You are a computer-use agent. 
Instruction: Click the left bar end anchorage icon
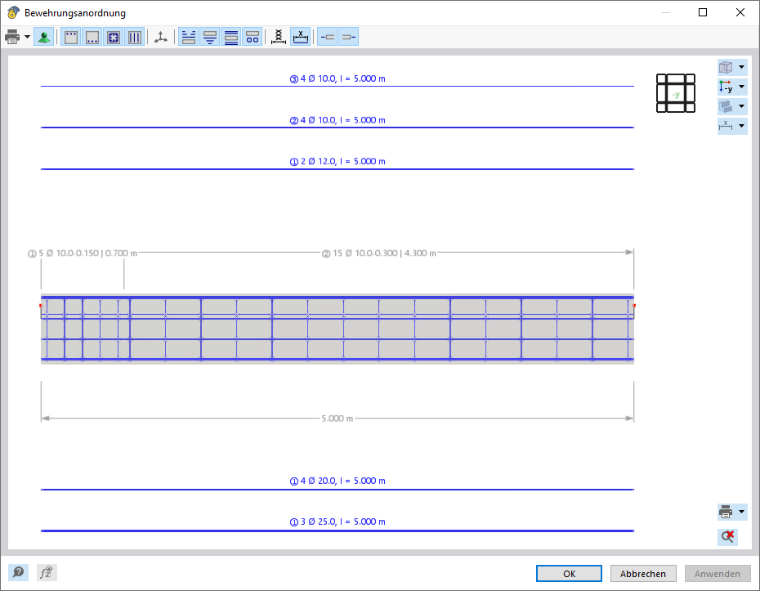[x=328, y=37]
